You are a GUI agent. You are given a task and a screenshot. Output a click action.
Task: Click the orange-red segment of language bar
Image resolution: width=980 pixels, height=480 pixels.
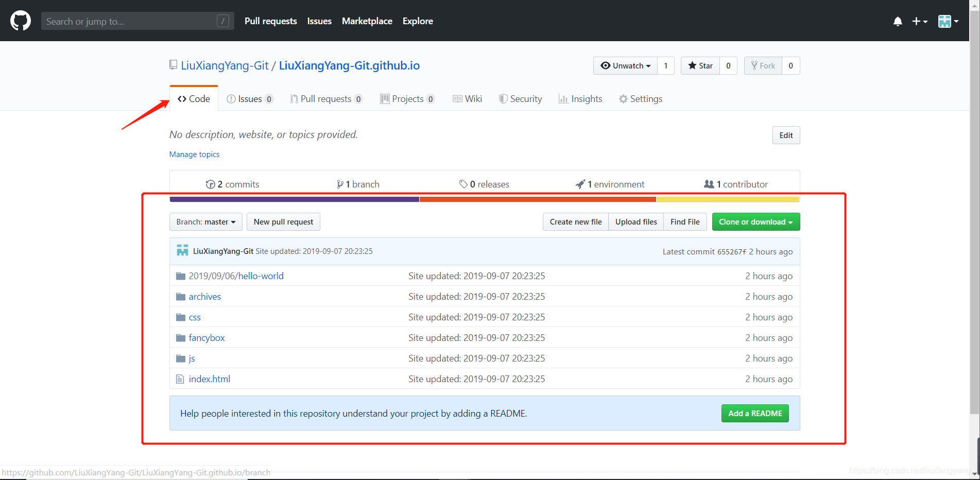pos(538,199)
